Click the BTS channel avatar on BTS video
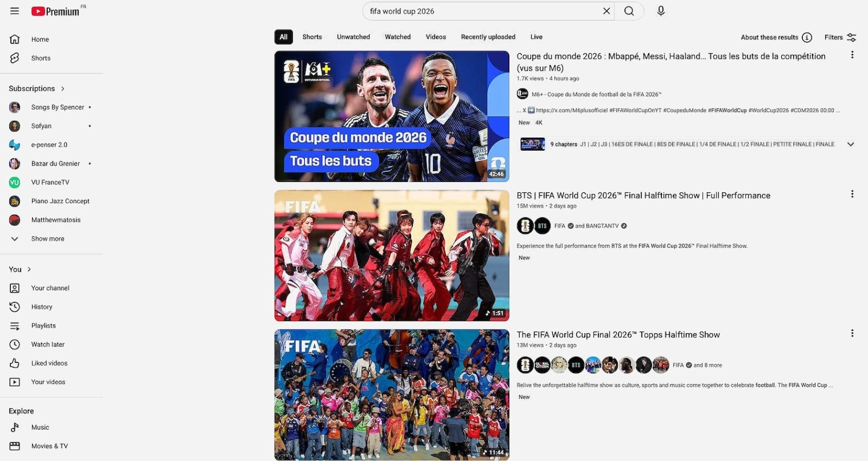The height and width of the screenshot is (461, 868). (542, 226)
